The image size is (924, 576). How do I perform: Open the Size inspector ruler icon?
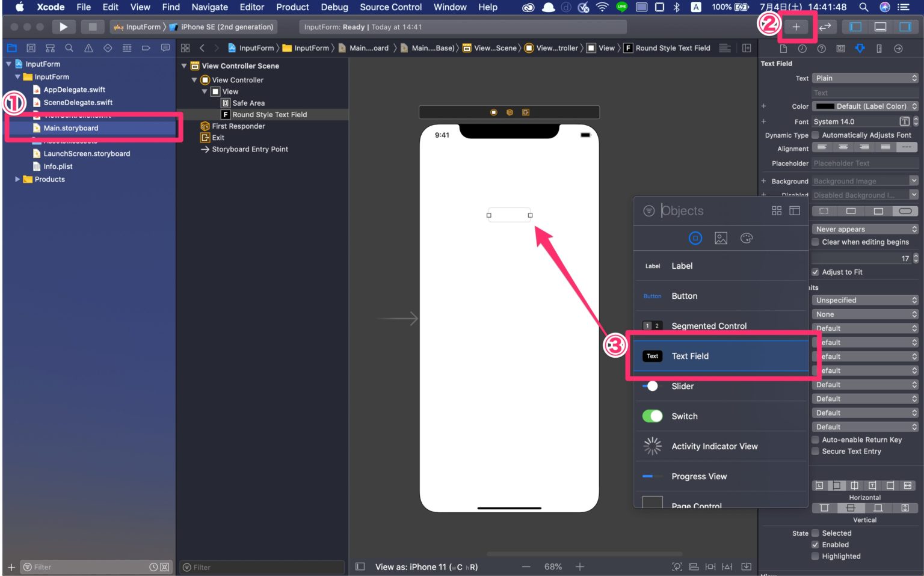879,48
